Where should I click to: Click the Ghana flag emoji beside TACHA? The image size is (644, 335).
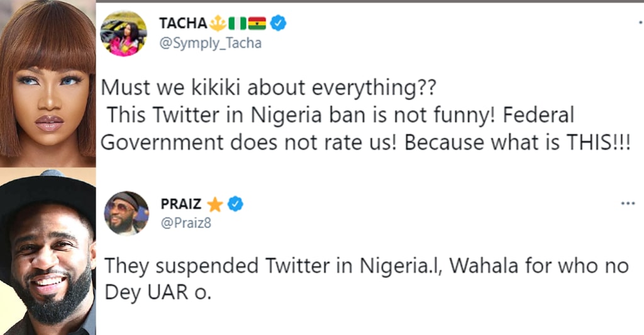pos(258,24)
